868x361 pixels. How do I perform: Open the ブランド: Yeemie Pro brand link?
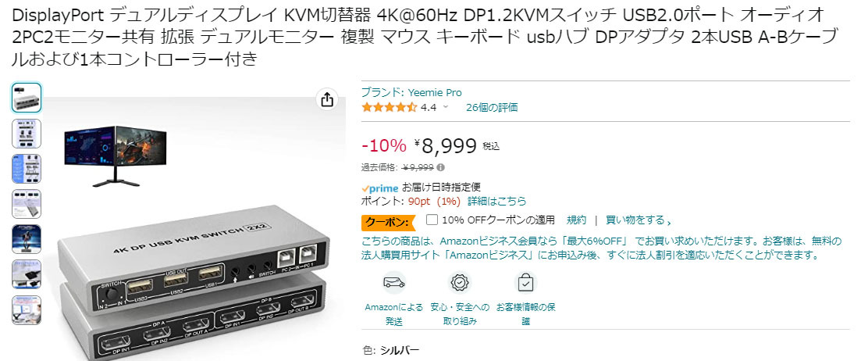tap(411, 93)
